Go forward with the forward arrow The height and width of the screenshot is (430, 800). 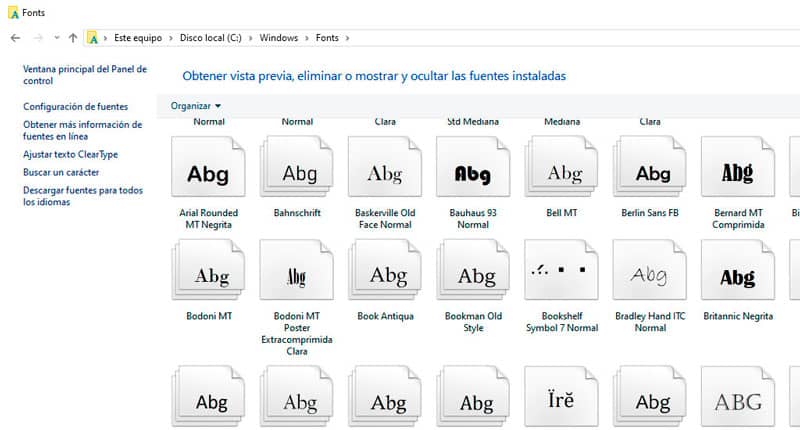(x=38, y=38)
